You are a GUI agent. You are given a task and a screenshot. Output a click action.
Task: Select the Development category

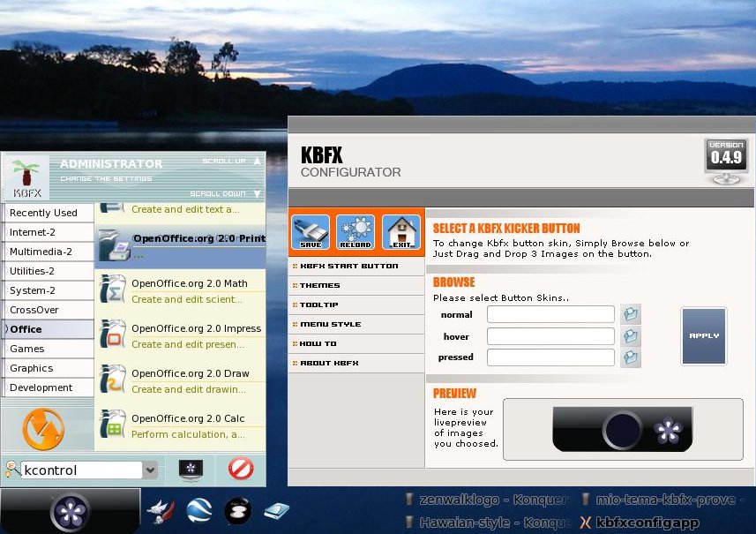point(48,387)
